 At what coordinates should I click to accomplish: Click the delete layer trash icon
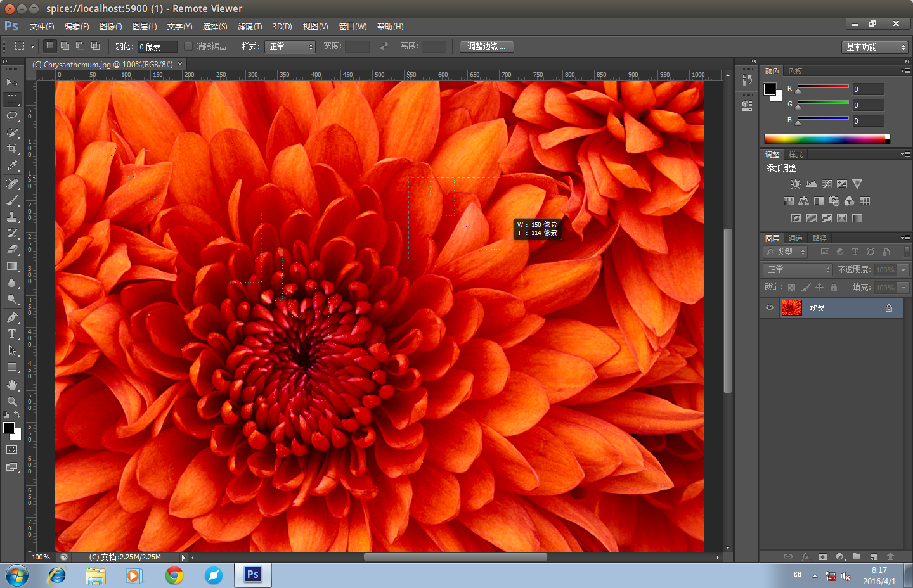pyautogui.click(x=890, y=557)
